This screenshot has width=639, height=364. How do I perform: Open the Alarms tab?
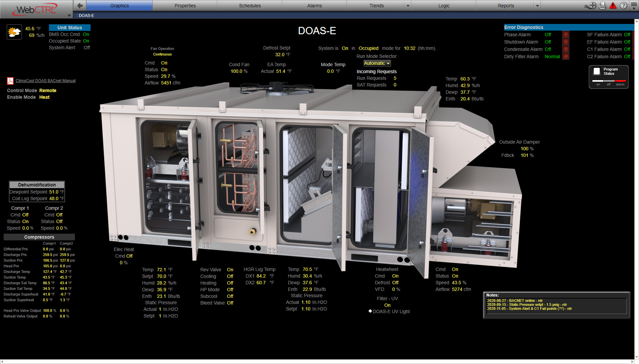(x=314, y=6)
